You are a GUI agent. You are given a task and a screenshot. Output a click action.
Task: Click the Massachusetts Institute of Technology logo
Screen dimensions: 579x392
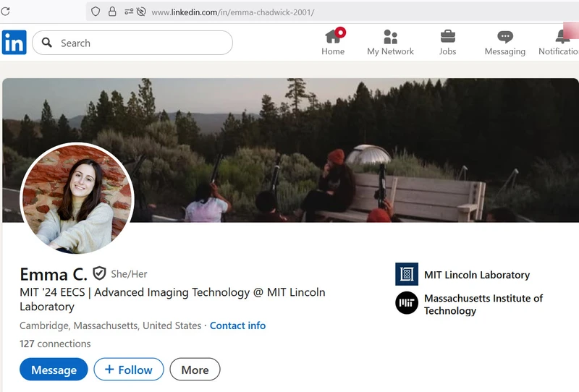(407, 303)
